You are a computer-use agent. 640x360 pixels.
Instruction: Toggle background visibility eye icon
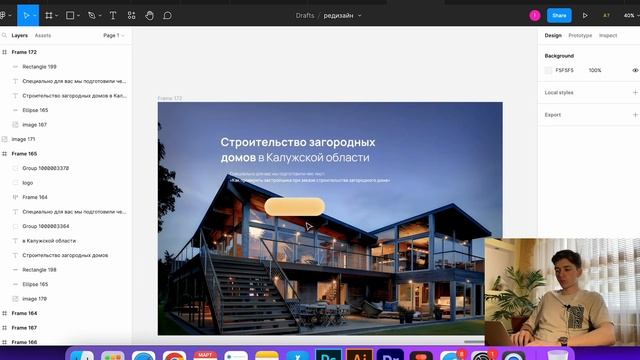pyautogui.click(x=635, y=70)
